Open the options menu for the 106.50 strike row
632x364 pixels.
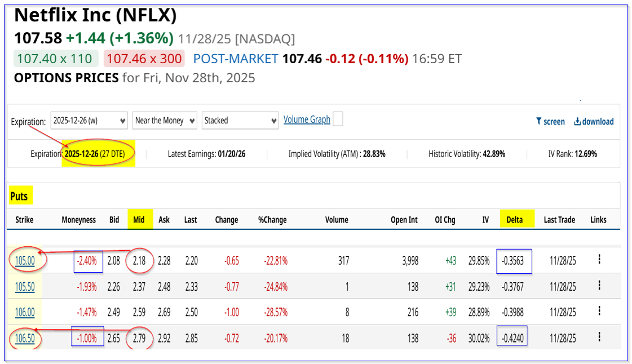(599, 338)
